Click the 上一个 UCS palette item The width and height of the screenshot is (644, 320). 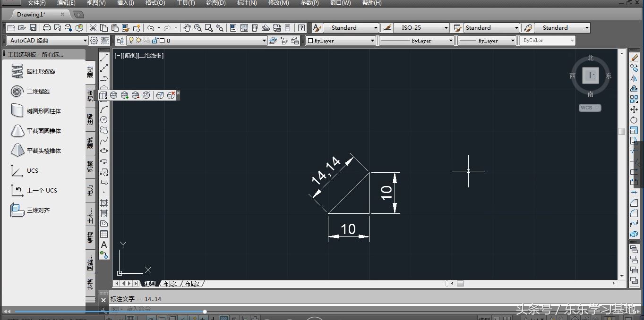[x=42, y=191]
